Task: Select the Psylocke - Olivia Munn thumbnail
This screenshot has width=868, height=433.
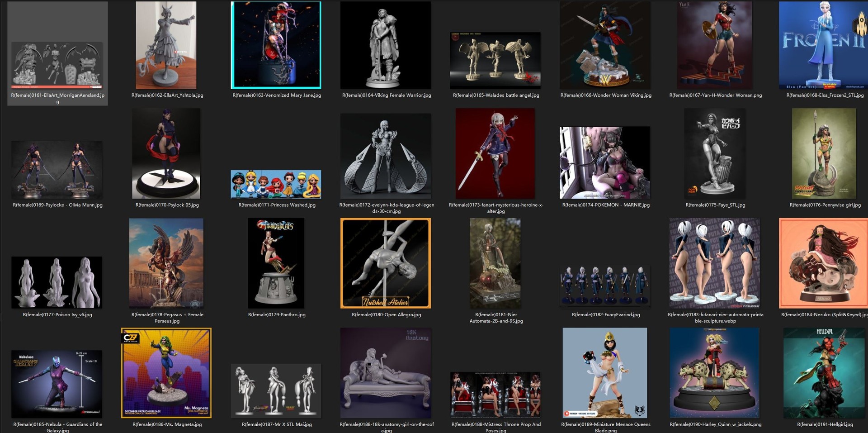Action: tap(57, 170)
